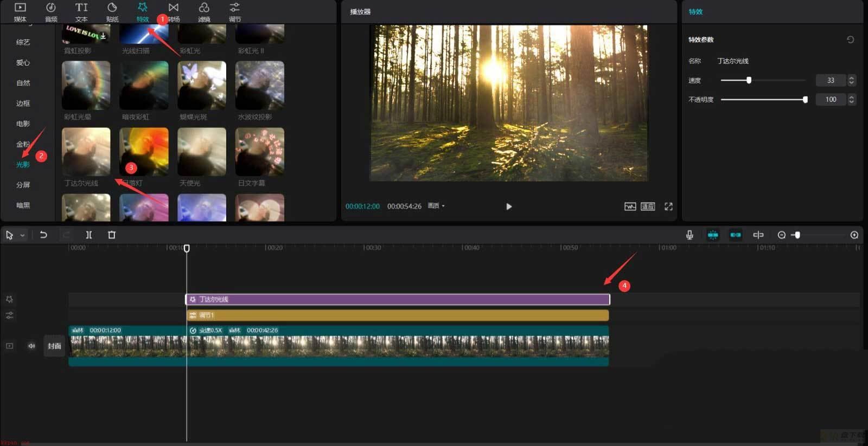Open the 音频 audio tab
The width and height of the screenshot is (868, 446).
51,12
